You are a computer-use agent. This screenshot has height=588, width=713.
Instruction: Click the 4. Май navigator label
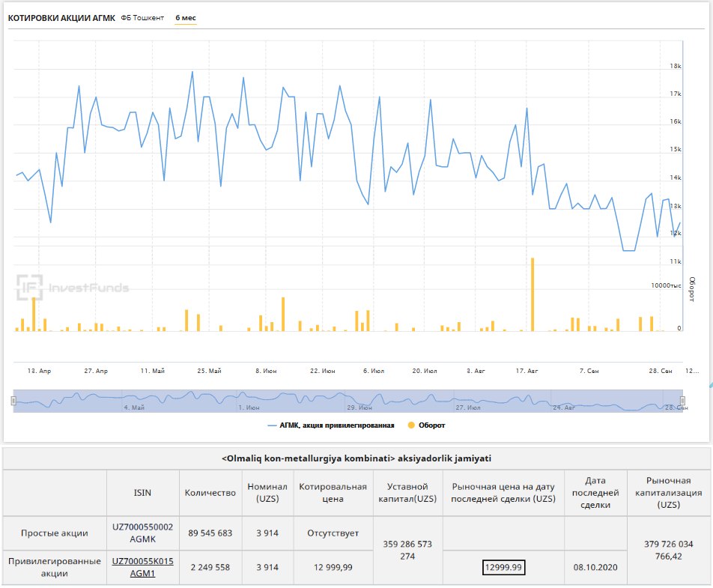click(x=134, y=407)
